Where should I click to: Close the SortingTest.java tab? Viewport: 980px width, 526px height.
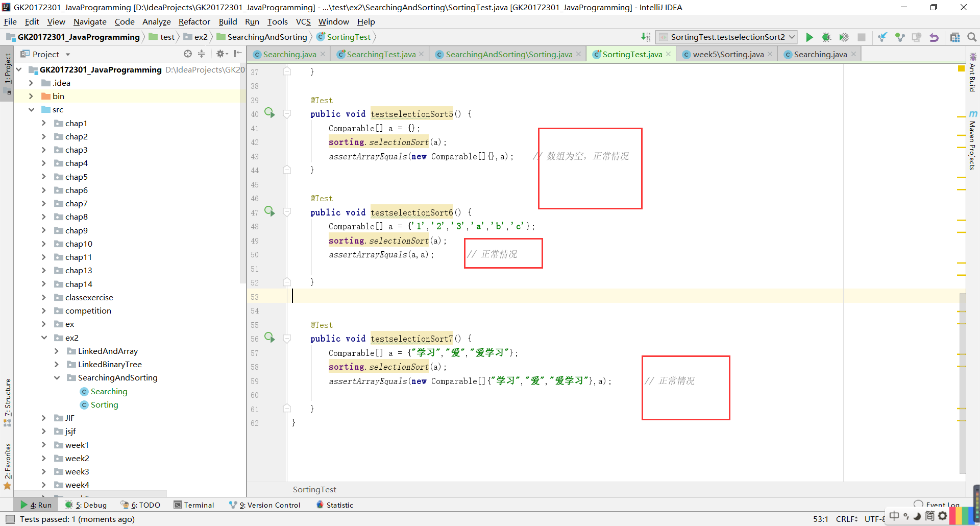click(x=668, y=54)
